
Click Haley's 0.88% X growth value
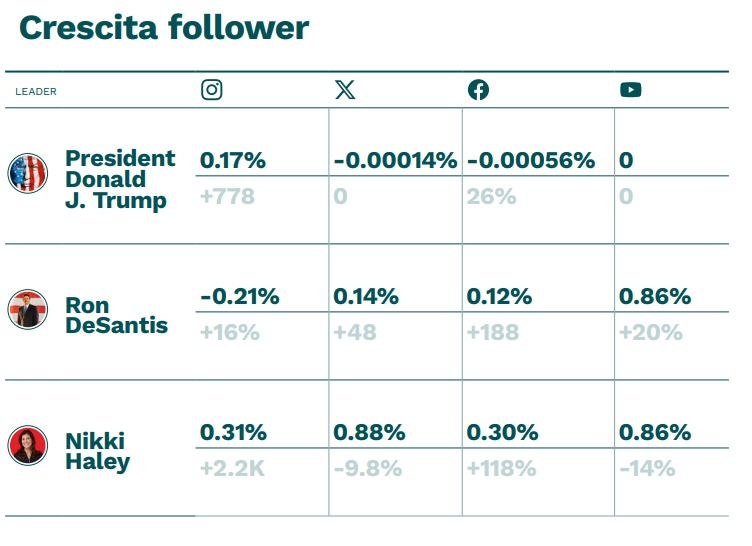[369, 432]
